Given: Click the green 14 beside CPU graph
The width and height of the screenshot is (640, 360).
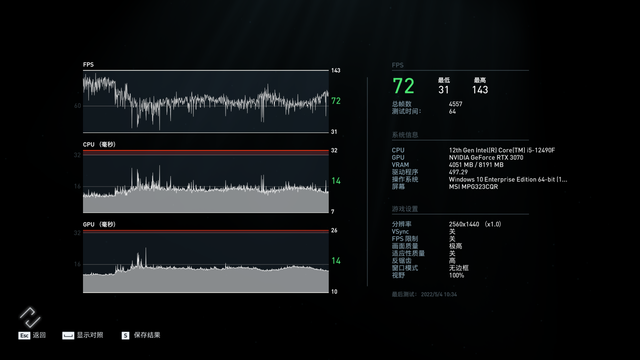Looking at the screenshot, I should pyautogui.click(x=336, y=181).
